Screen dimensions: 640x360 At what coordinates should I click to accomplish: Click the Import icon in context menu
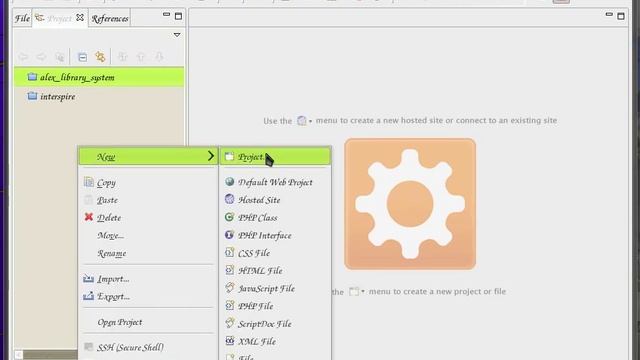[89, 278]
